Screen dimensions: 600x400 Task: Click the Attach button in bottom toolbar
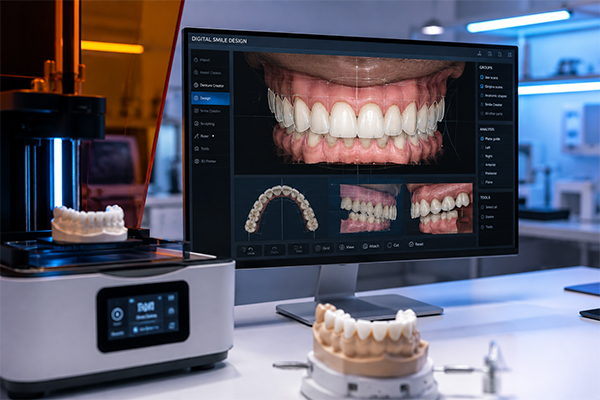[x=371, y=246]
